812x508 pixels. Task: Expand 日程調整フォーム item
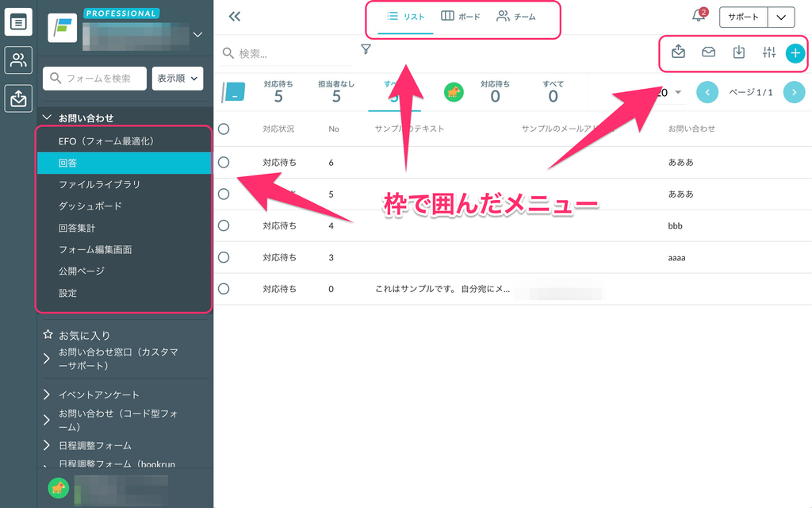pos(47,445)
